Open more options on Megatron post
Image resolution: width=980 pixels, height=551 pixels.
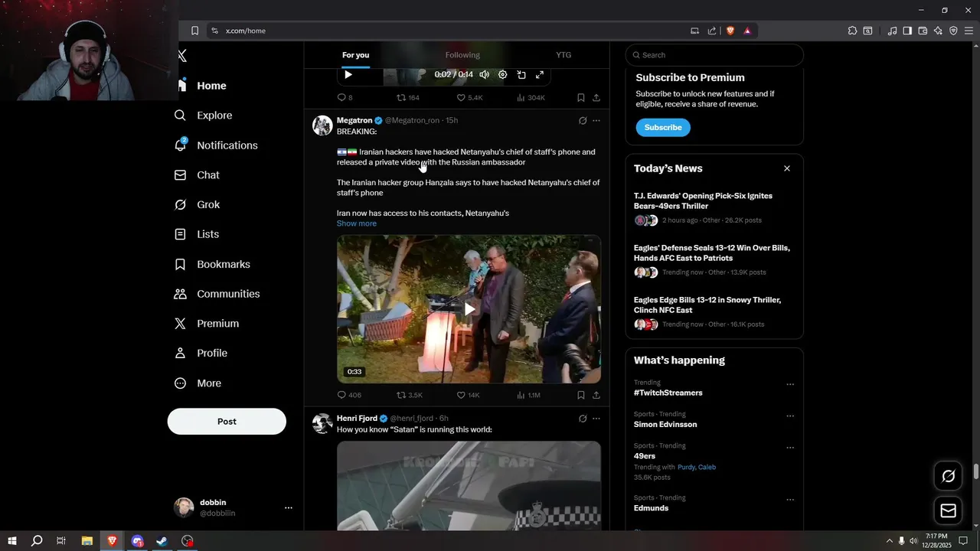pos(596,120)
